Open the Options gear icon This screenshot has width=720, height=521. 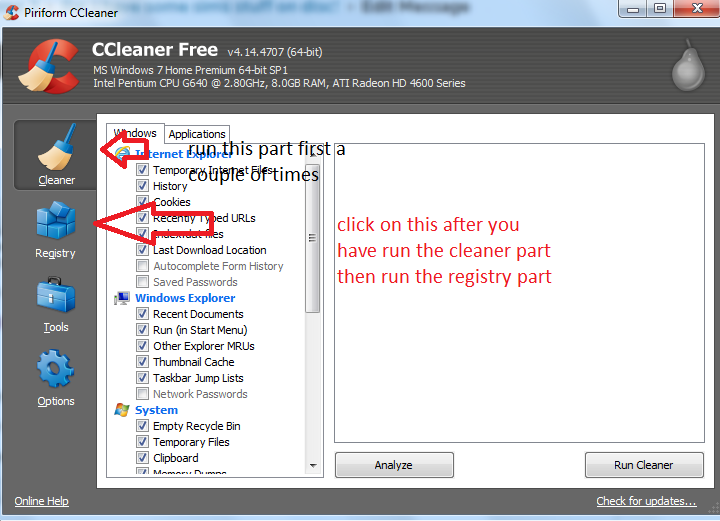pos(56,369)
